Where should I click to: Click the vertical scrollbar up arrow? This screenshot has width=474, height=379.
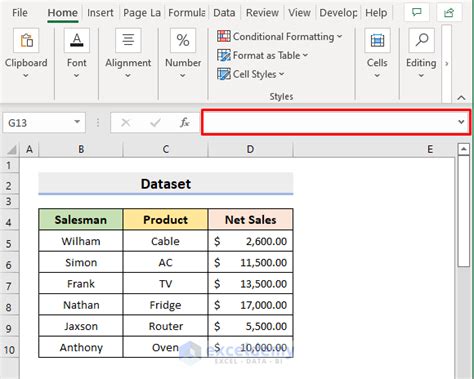[x=464, y=149]
